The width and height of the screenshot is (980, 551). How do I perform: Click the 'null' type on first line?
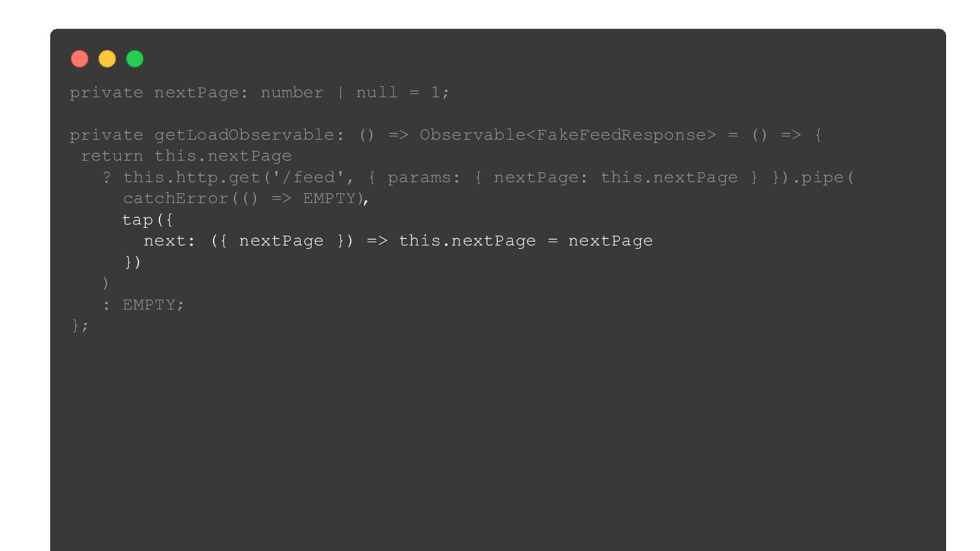click(377, 92)
